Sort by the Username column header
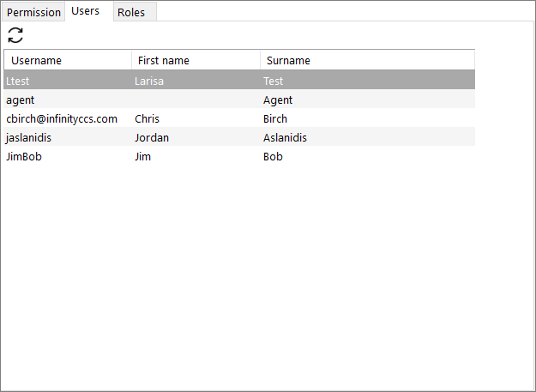 point(68,60)
